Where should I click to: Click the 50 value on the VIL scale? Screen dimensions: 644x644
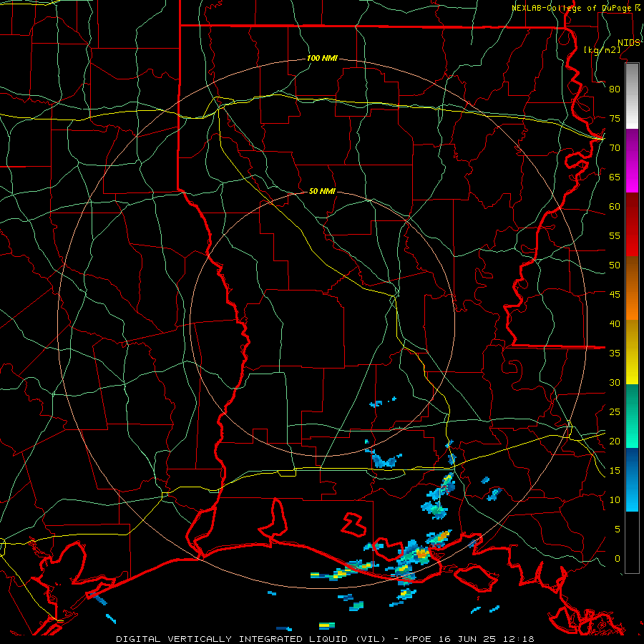pyautogui.click(x=615, y=265)
